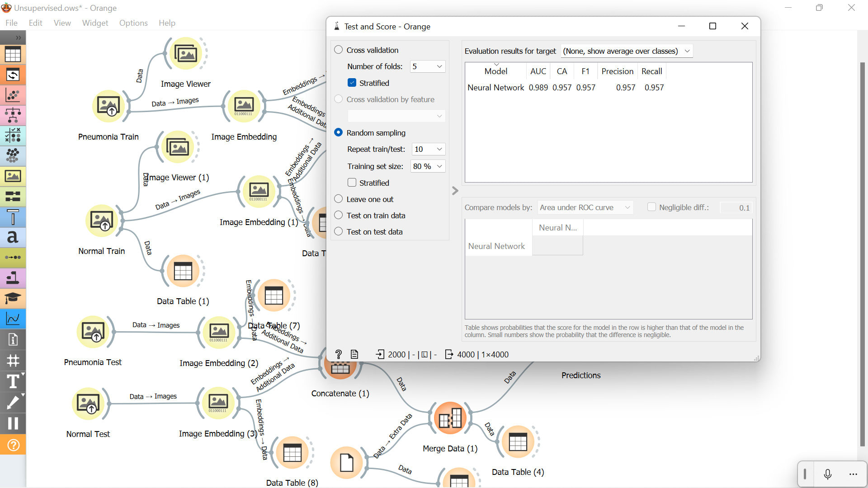Click the Normal Test import node

click(88, 404)
